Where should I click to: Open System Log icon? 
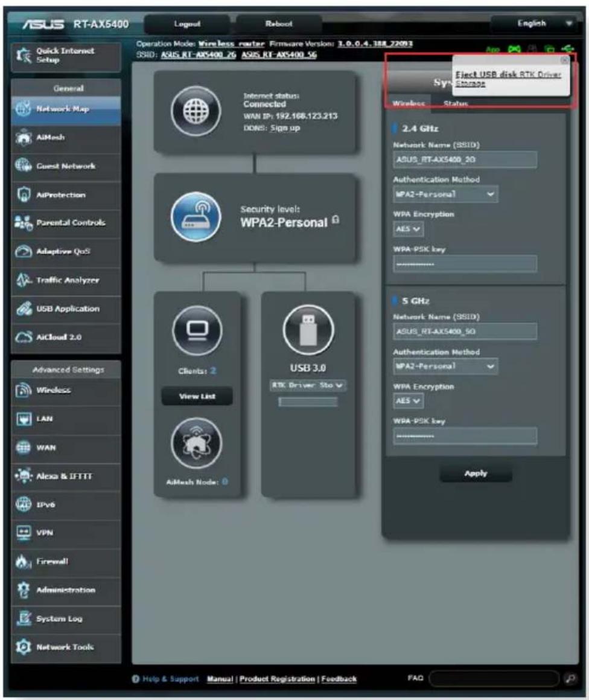[x=23, y=618]
